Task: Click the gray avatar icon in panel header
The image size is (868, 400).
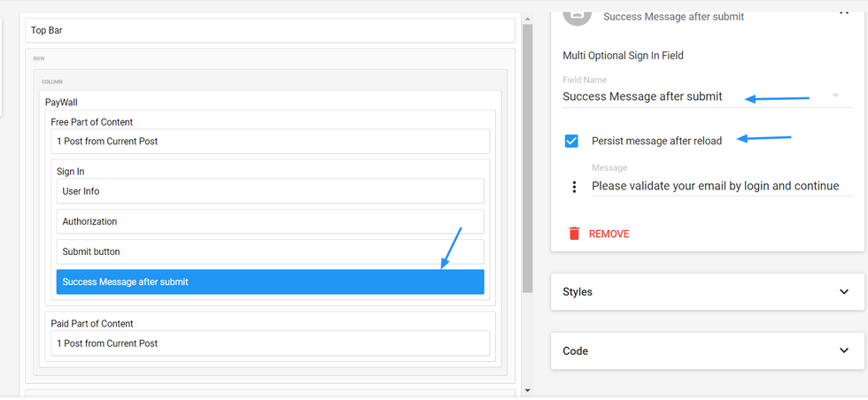Action: coord(577,14)
